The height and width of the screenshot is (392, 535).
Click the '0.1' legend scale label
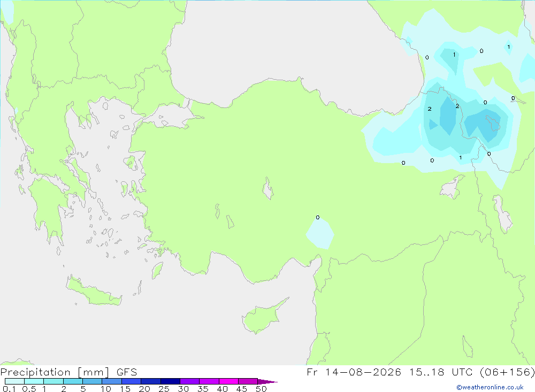(x=9, y=389)
